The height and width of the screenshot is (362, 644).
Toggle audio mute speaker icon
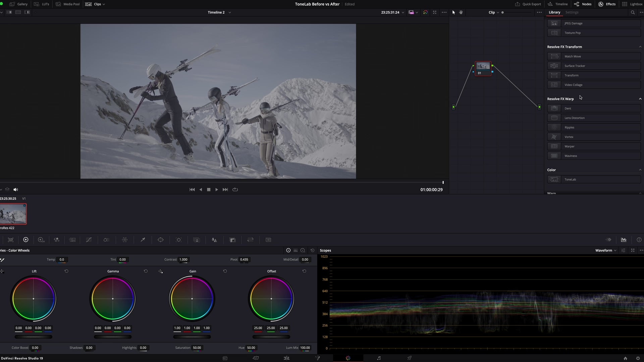pos(16,190)
